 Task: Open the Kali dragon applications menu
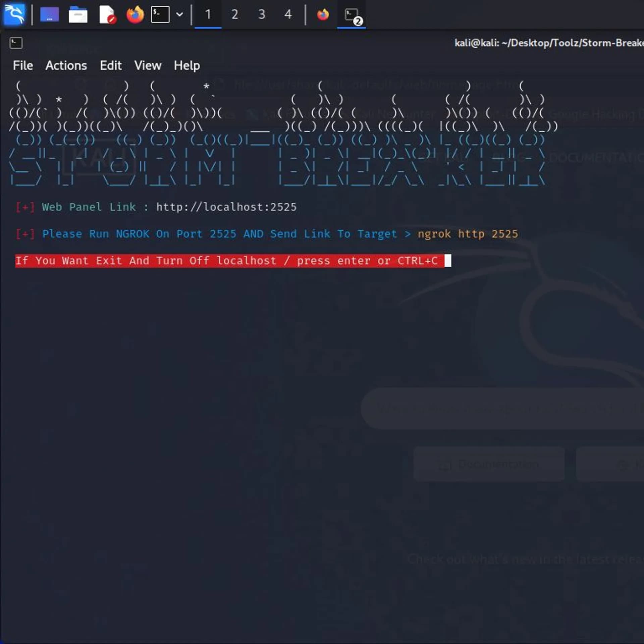(14, 14)
